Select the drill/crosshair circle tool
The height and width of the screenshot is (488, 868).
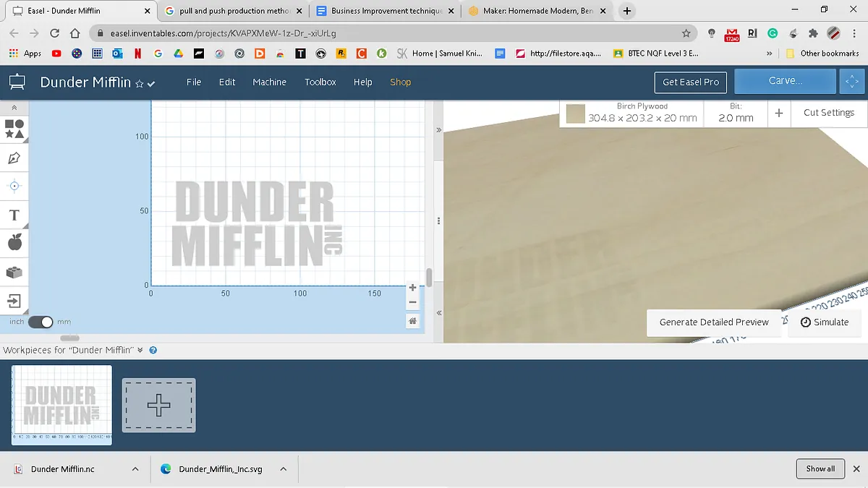coord(14,186)
